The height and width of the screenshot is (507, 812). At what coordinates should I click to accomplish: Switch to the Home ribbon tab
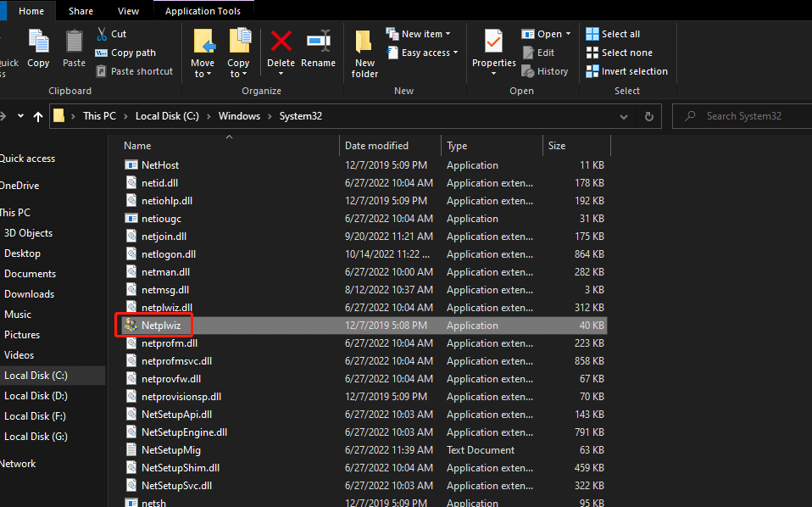pos(31,11)
